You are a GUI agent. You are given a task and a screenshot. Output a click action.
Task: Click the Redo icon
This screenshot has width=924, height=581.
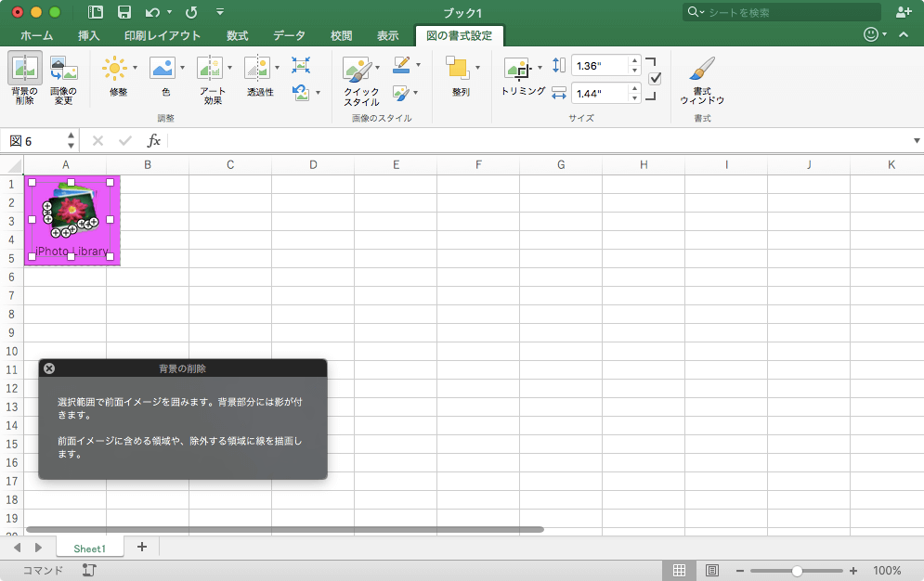tap(191, 12)
